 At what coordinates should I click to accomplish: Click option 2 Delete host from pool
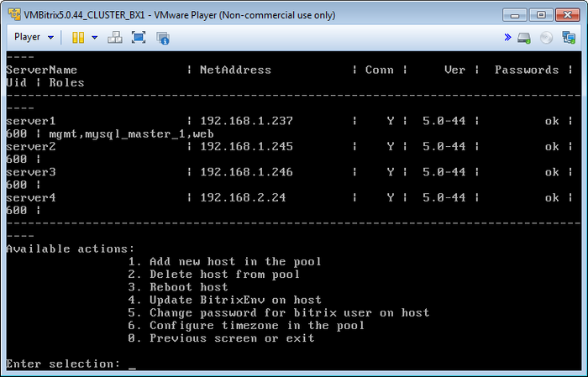(213, 275)
